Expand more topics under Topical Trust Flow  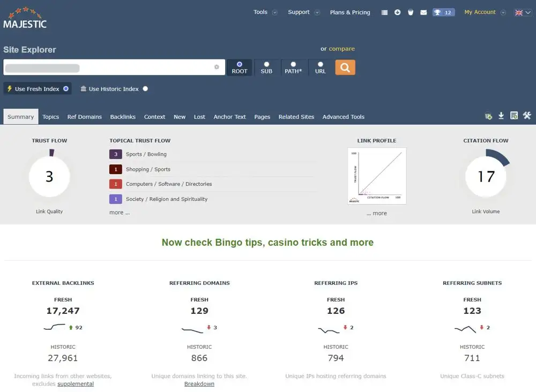[120, 213]
